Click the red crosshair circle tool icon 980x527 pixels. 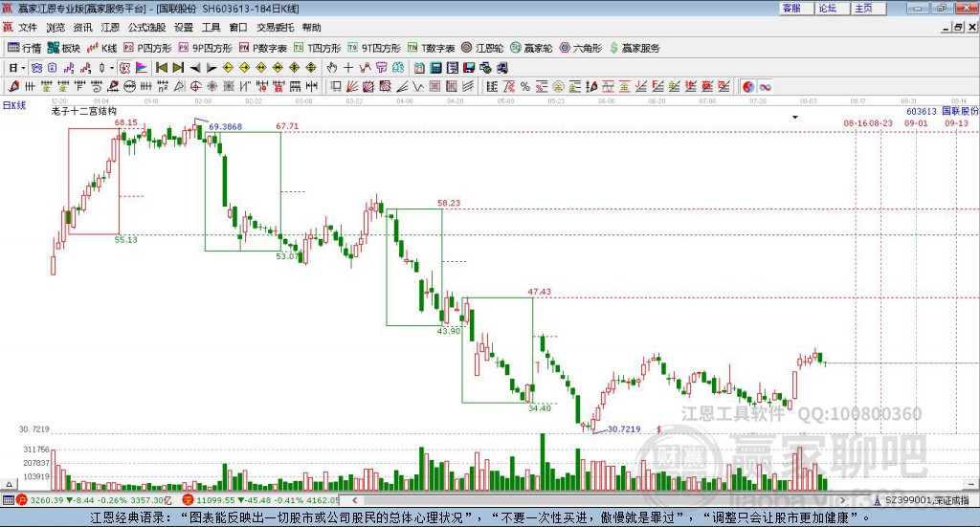(195, 87)
